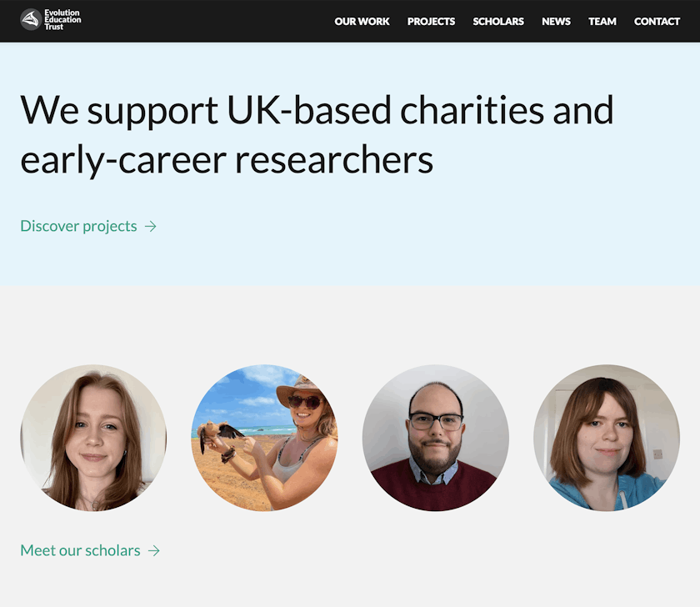Click the circular Evolution Education Trust logo emblem
Viewport: 700px width, 607px height.
(x=31, y=20)
